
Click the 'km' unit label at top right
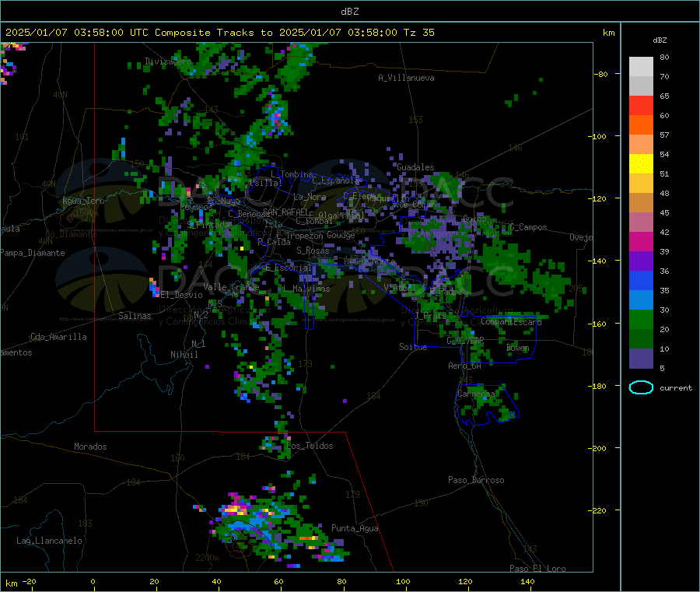pyautogui.click(x=608, y=33)
